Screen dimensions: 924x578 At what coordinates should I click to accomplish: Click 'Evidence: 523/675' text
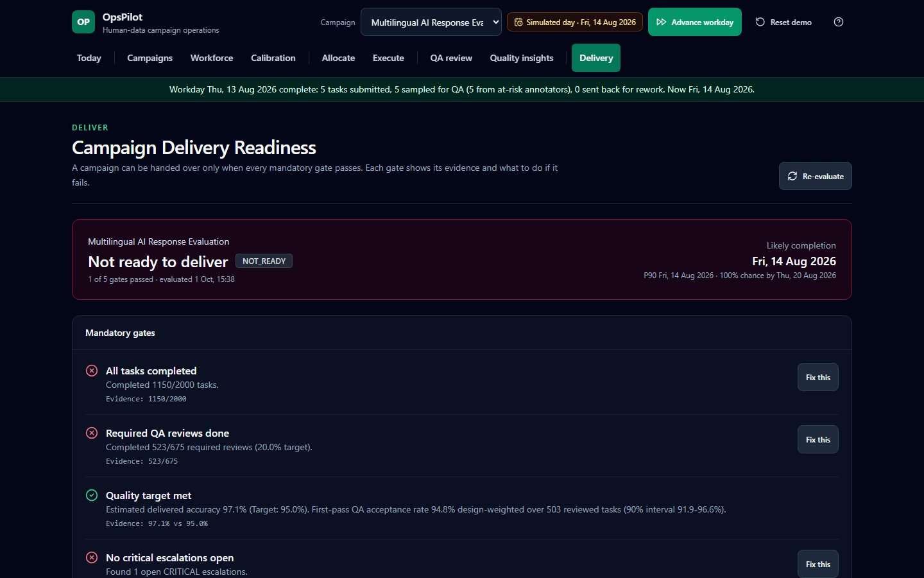pyautogui.click(x=142, y=461)
